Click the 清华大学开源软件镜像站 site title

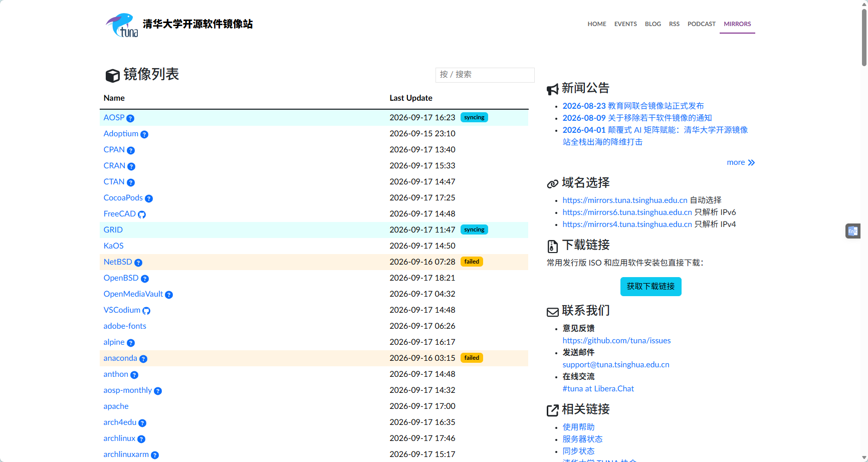point(197,24)
